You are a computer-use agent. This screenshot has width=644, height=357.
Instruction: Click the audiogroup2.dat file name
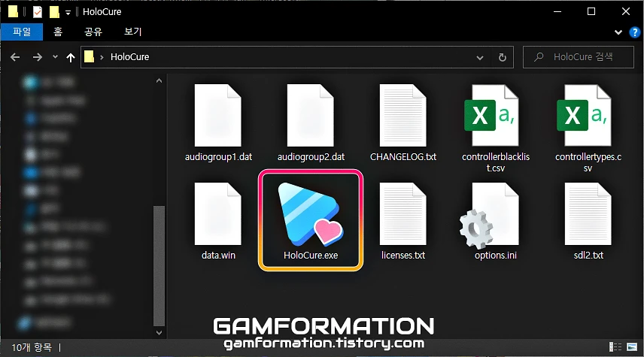[311, 157]
